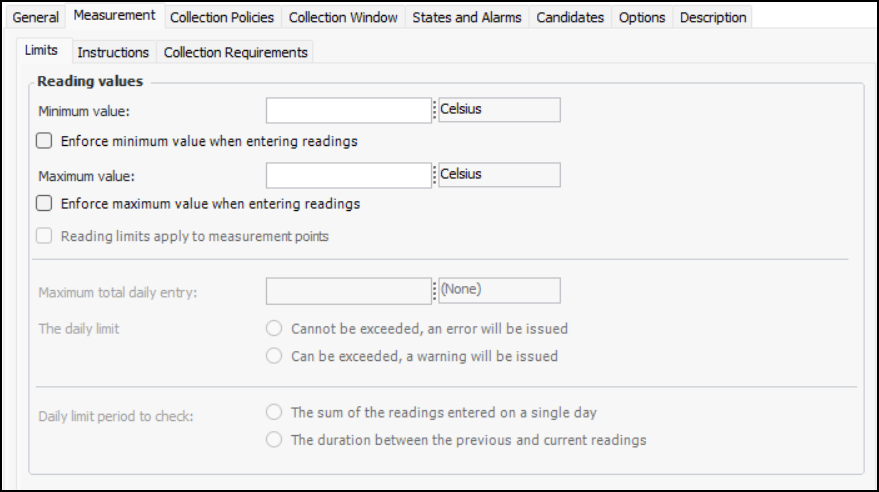Enable enforce maximum value checkbox
This screenshot has width=879, height=492.
pyautogui.click(x=44, y=204)
